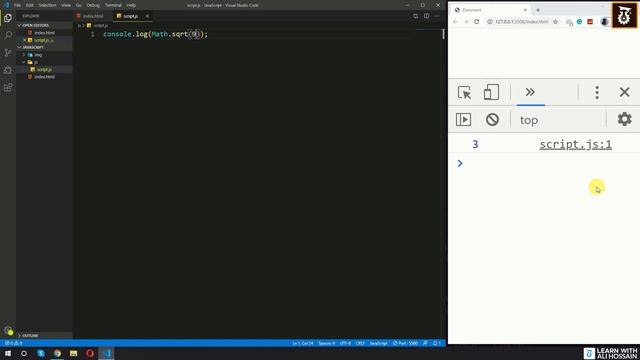Screen dimensions: 640x360
Task: Change CRLF line ending in status bar
Action: (x=360, y=343)
